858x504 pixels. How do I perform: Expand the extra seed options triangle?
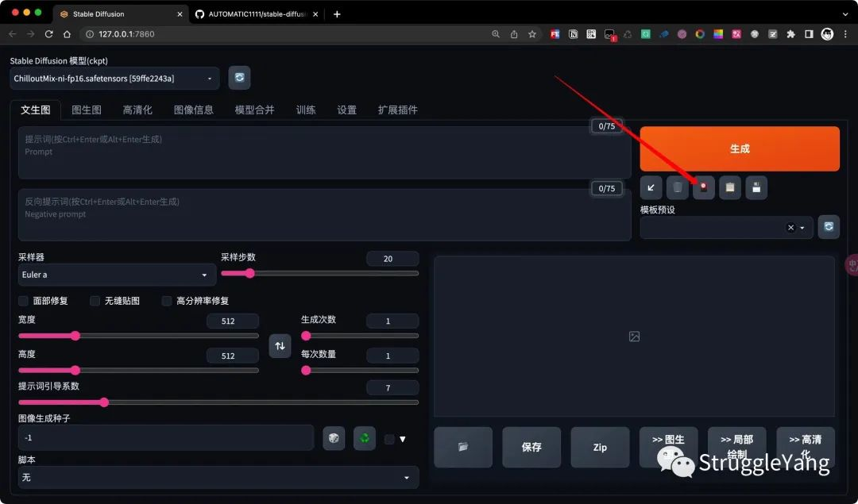(x=403, y=439)
